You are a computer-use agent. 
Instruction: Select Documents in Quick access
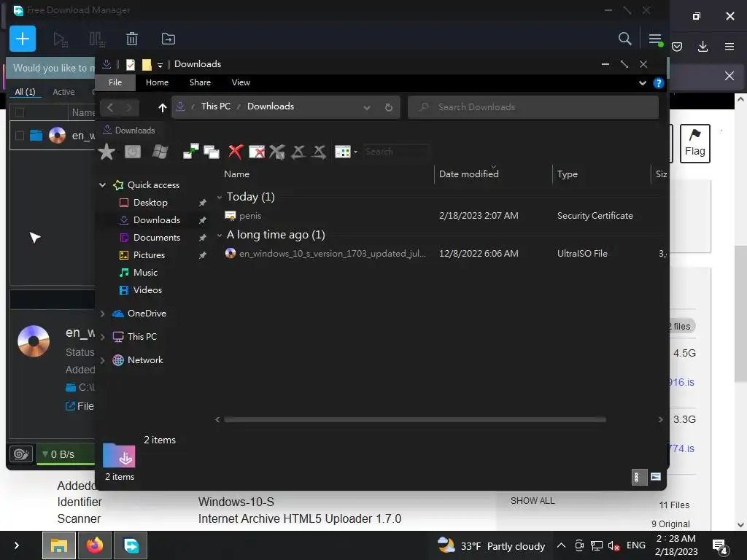click(157, 237)
